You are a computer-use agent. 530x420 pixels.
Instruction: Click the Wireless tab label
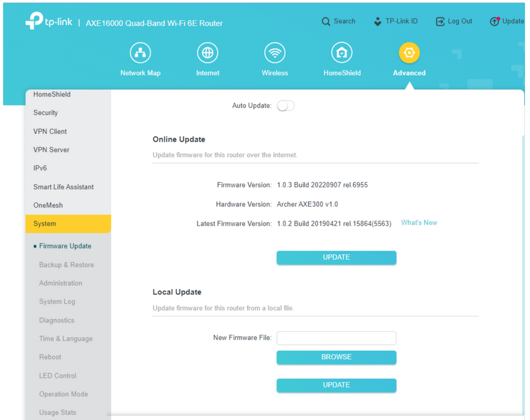pos(275,73)
